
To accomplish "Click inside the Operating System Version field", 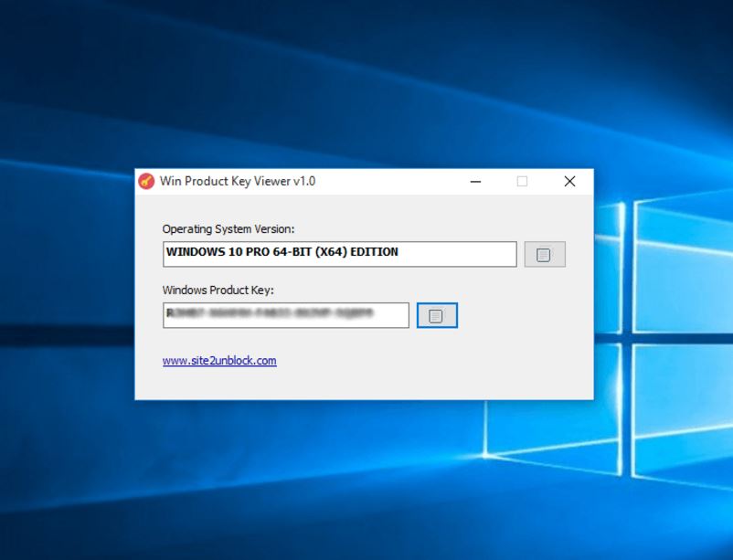I will pos(457,253).
